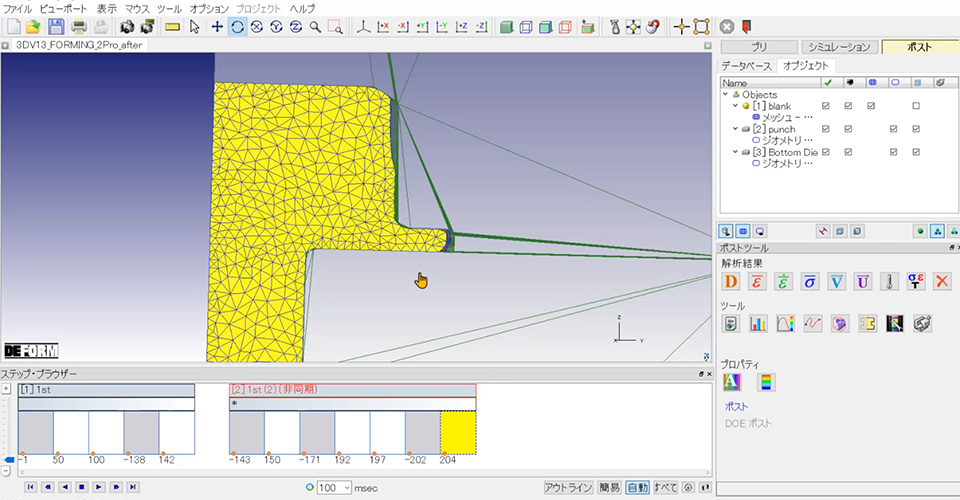
Task: Select the yellow ruler measure tool
Action: coord(173,27)
